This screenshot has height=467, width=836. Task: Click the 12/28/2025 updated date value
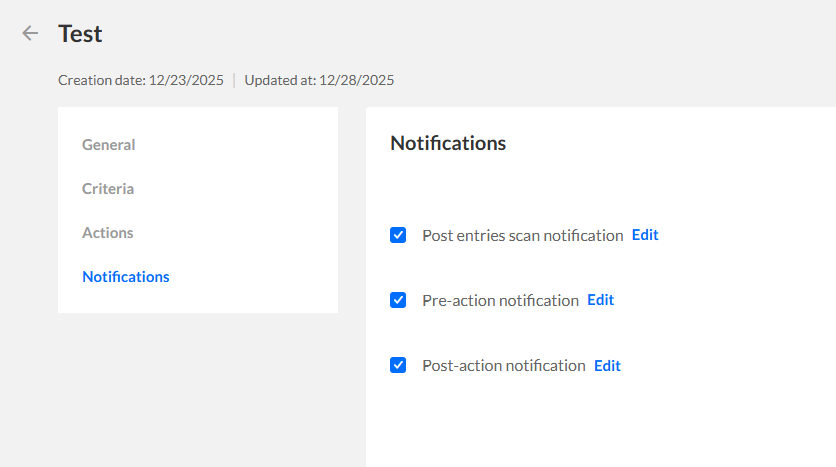tap(356, 80)
